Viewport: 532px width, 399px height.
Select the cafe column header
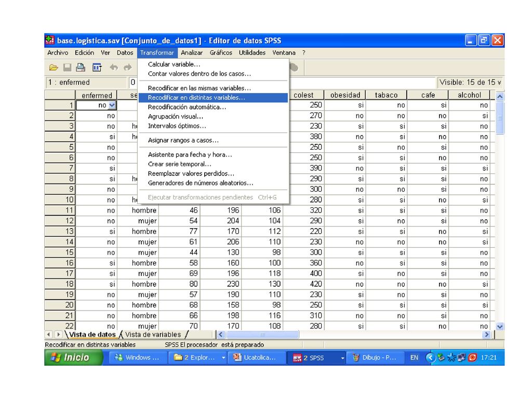(x=428, y=95)
